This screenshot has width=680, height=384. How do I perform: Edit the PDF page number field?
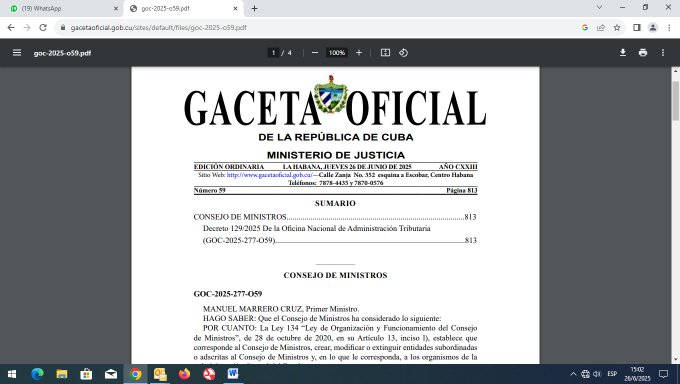[x=273, y=53]
